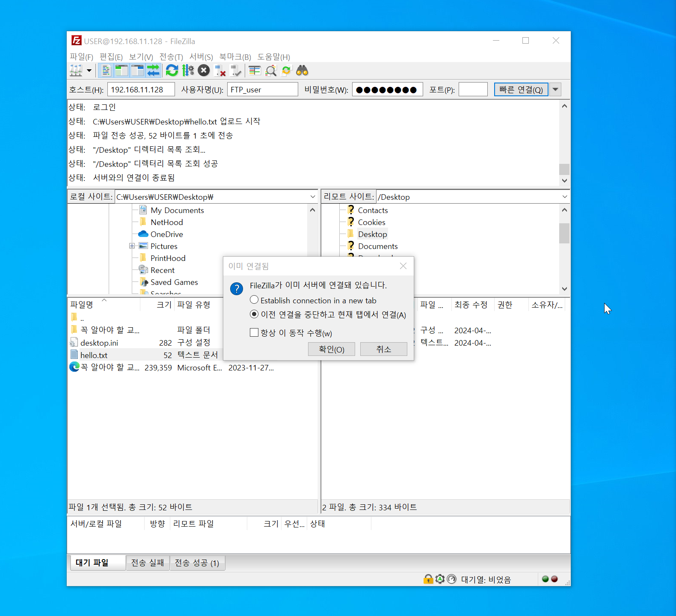Open the 북마크(B) menu
This screenshot has width=676, height=616.
point(235,57)
